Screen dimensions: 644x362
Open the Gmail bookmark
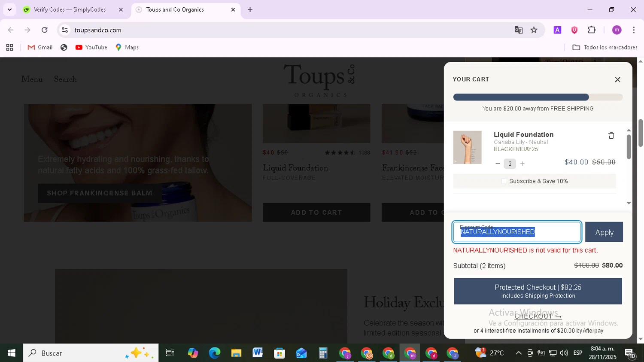[x=40, y=47]
